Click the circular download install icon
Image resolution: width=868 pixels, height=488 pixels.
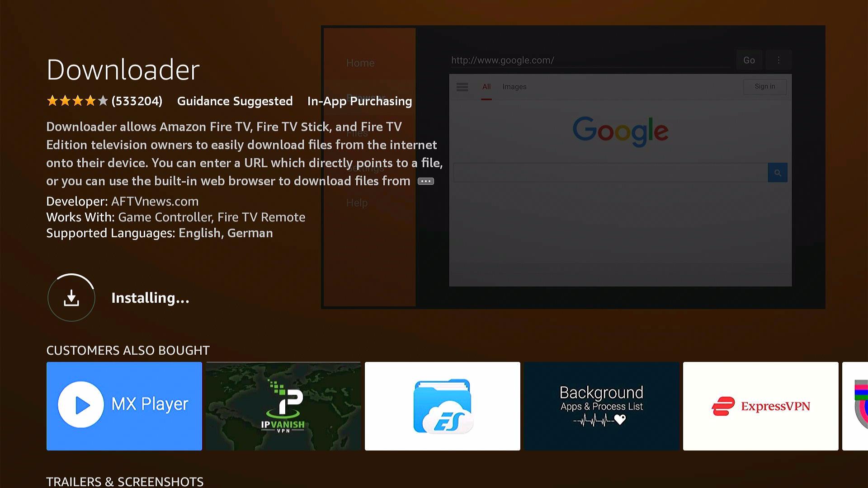point(71,298)
